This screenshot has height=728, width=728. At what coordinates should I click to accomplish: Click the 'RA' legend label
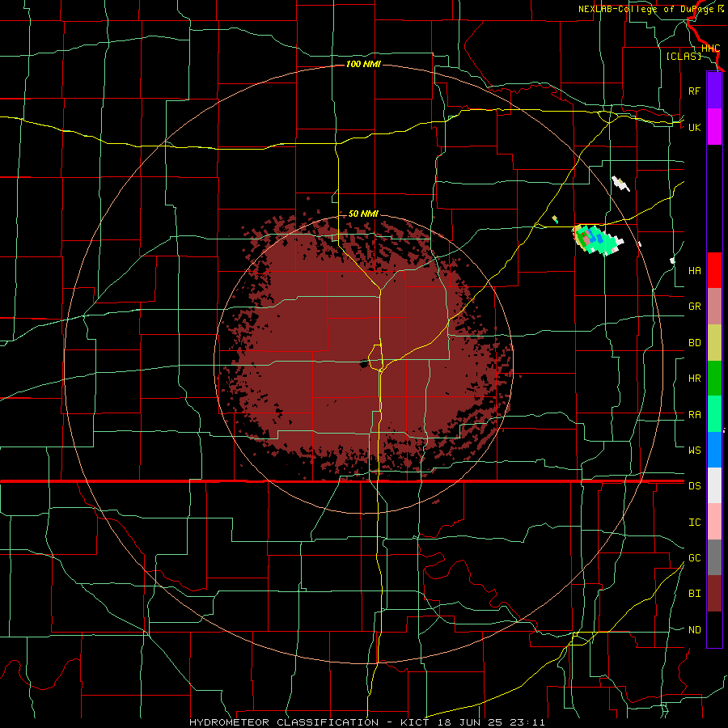(x=694, y=415)
